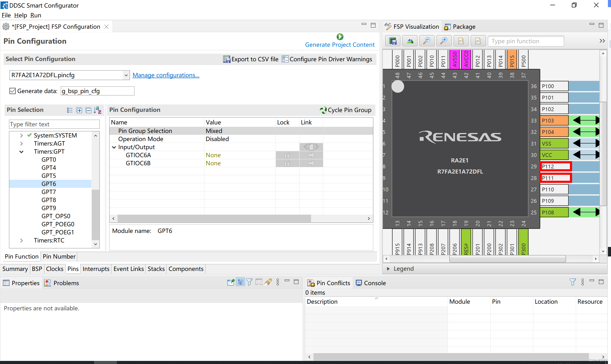Click the 1:1 actual size icon
The height and width of the screenshot is (364, 611).
pyautogui.click(x=461, y=41)
